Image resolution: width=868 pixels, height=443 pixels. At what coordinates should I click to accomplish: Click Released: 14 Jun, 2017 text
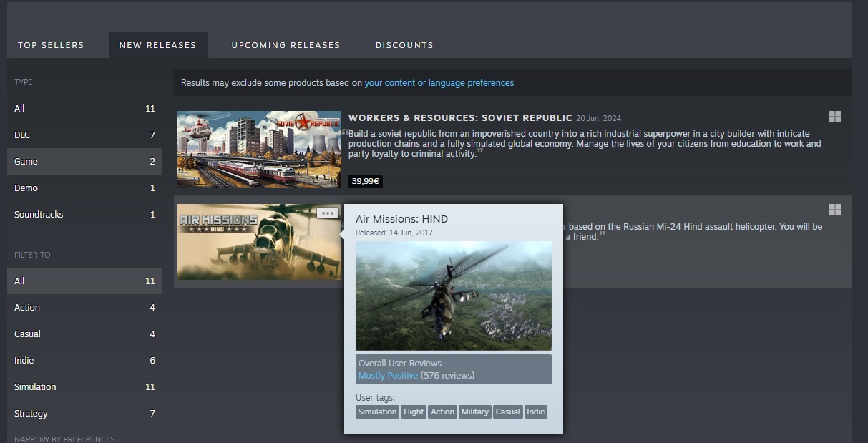(x=394, y=233)
